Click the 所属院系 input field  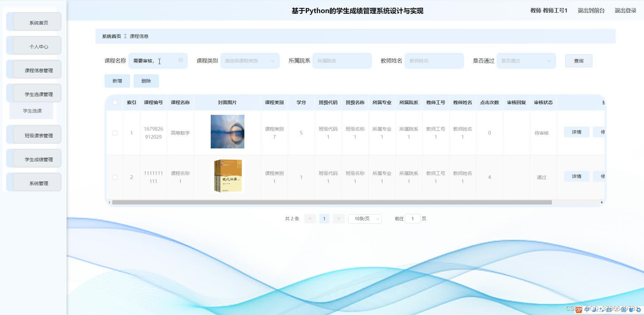pyautogui.click(x=342, y=61)
